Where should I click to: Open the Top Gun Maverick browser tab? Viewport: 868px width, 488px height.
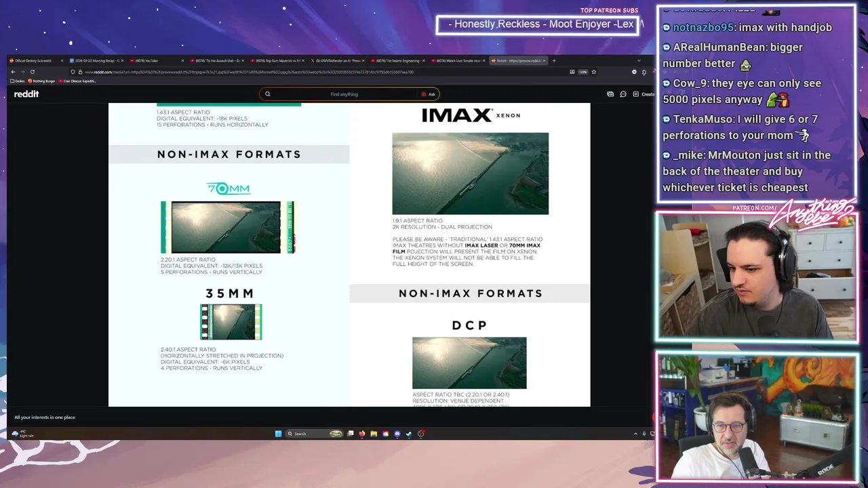pos(276,61)
